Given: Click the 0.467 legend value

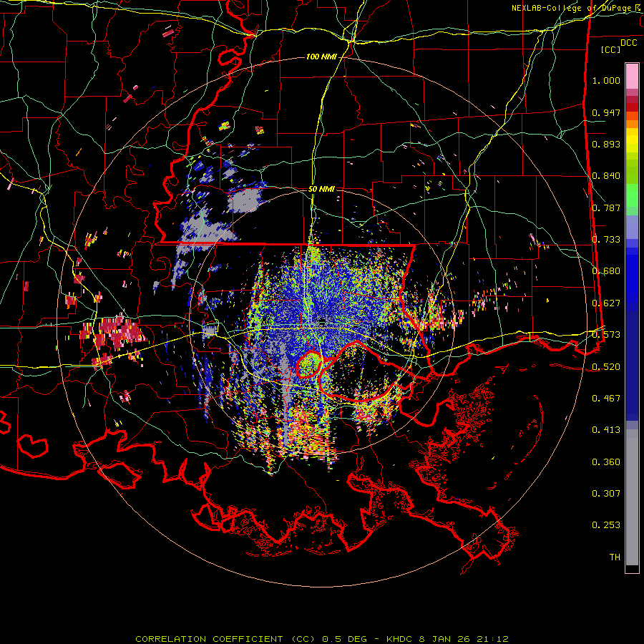Looking at the screenshot, I should pos(606,399).
